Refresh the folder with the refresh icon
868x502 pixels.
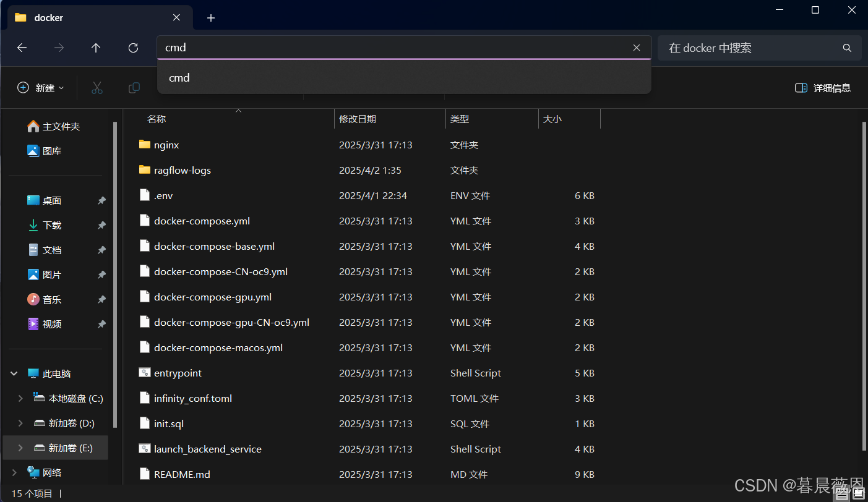click(x=133, y=48)
